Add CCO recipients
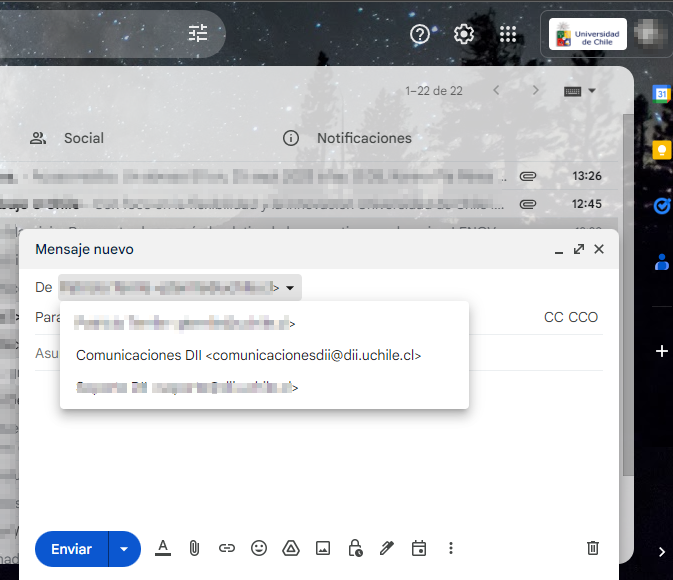The width and height of the screenshot is (673, 580). pyautogui.click(x=583, y=317)
